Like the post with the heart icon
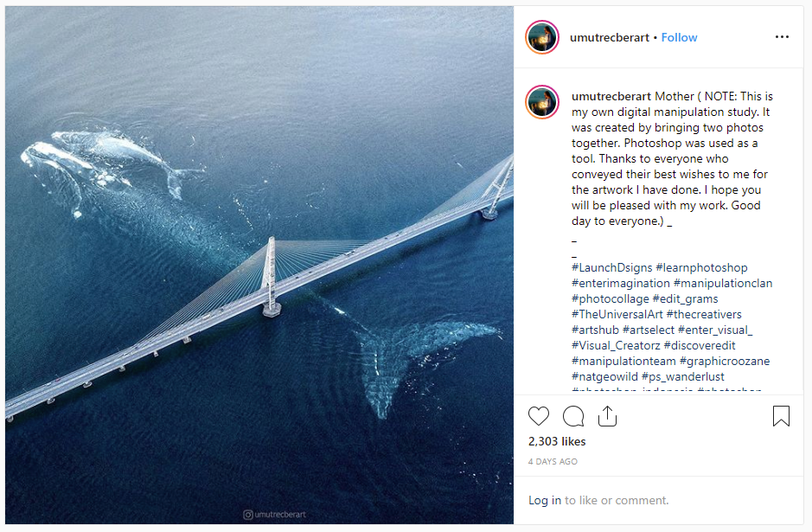Screen dimensions: 812x532 tap(539, 416)
